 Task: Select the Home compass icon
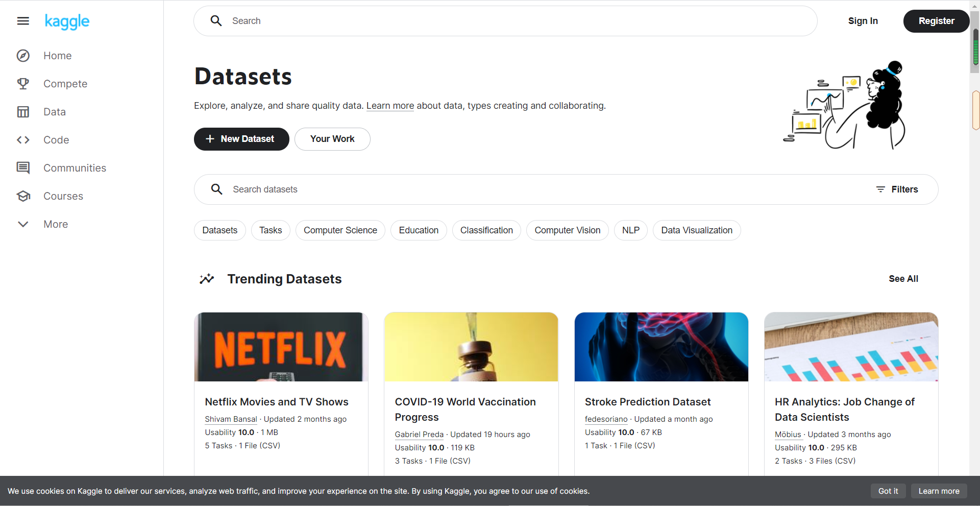pos(23,56)
